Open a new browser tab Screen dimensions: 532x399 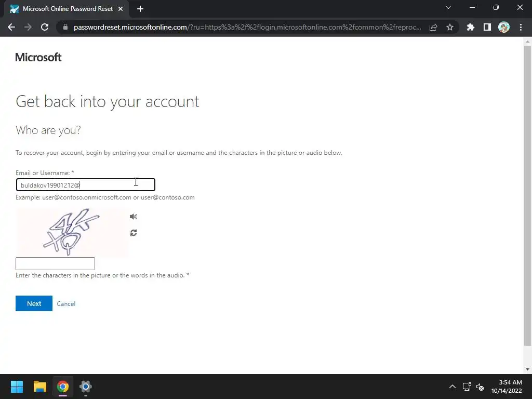pos(140,9)
